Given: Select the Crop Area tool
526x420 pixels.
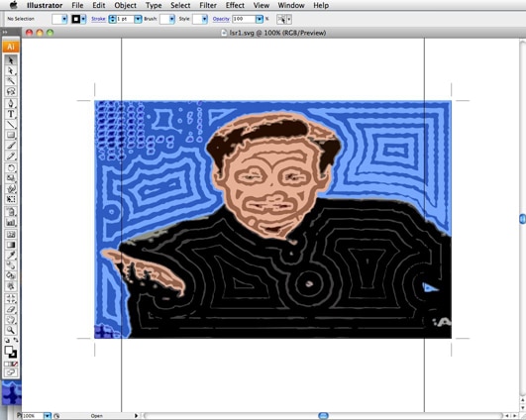Looking at the screenshot, I should click(11, 298).
